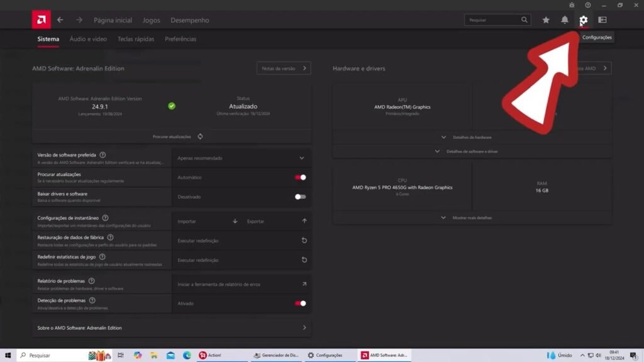The height and width of the screenshot is (362, 644).
Task: Launch Iniciar a ferramenta de relatório de erros
Action: point(241,284)
